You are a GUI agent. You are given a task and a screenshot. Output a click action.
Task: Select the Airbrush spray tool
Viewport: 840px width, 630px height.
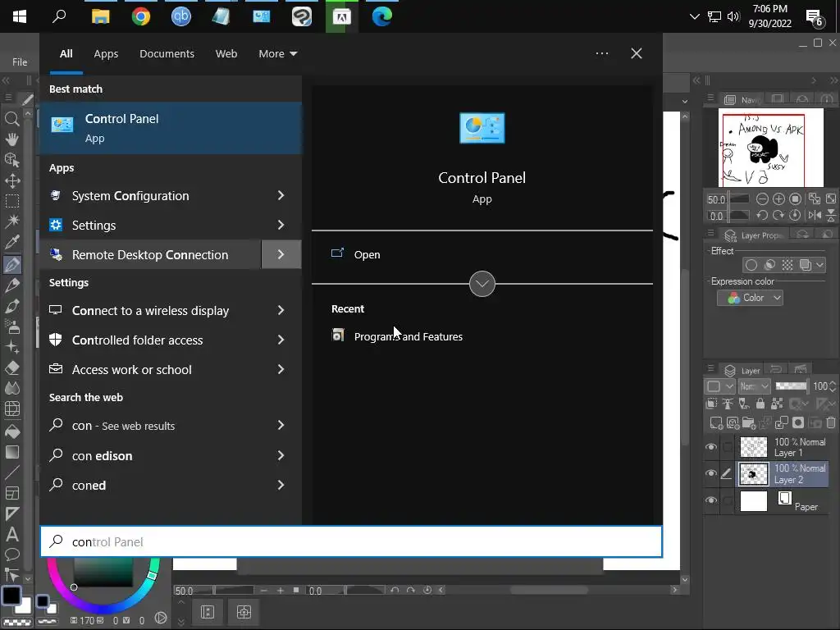[x=11, y=326]
